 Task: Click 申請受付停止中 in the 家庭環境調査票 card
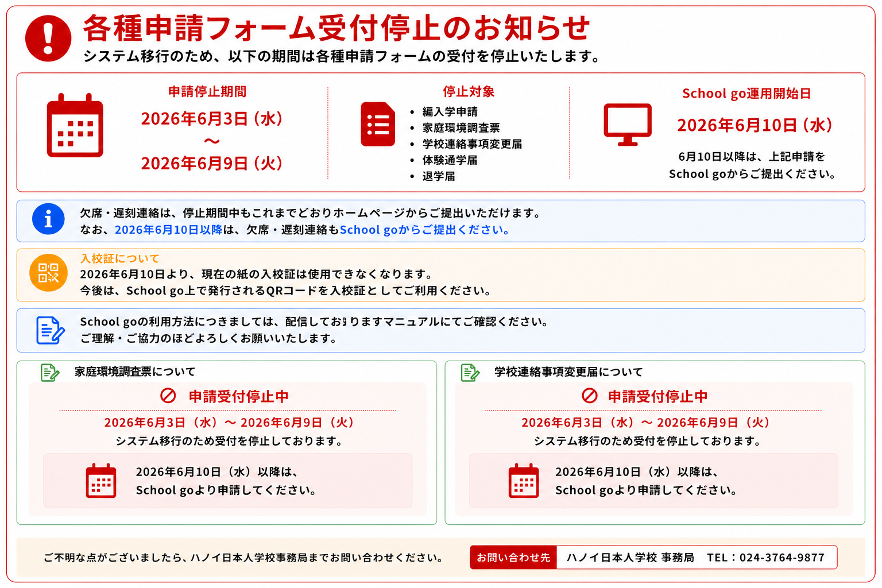tap(239, 396)
